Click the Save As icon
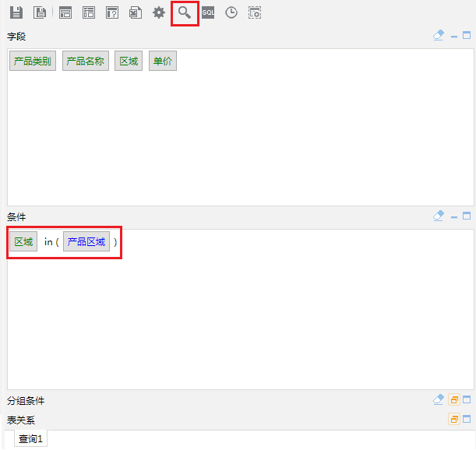476x450 pixels. [x=40, y=12]
